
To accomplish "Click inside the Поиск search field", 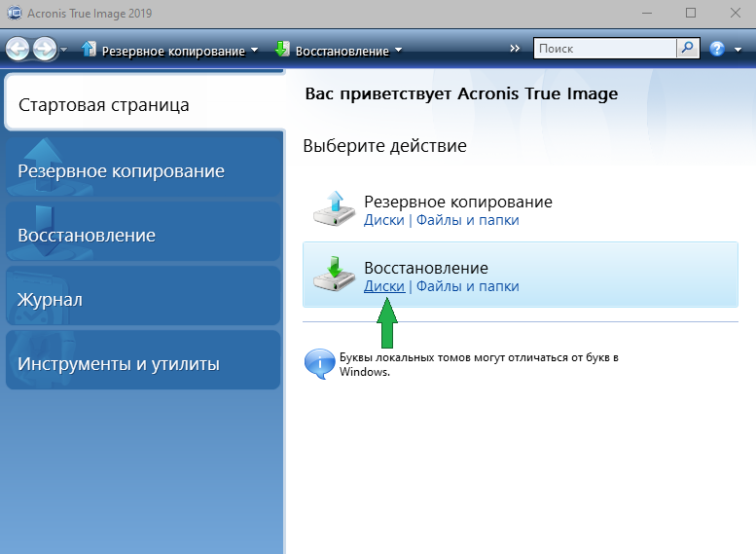I will coord(603,48).
